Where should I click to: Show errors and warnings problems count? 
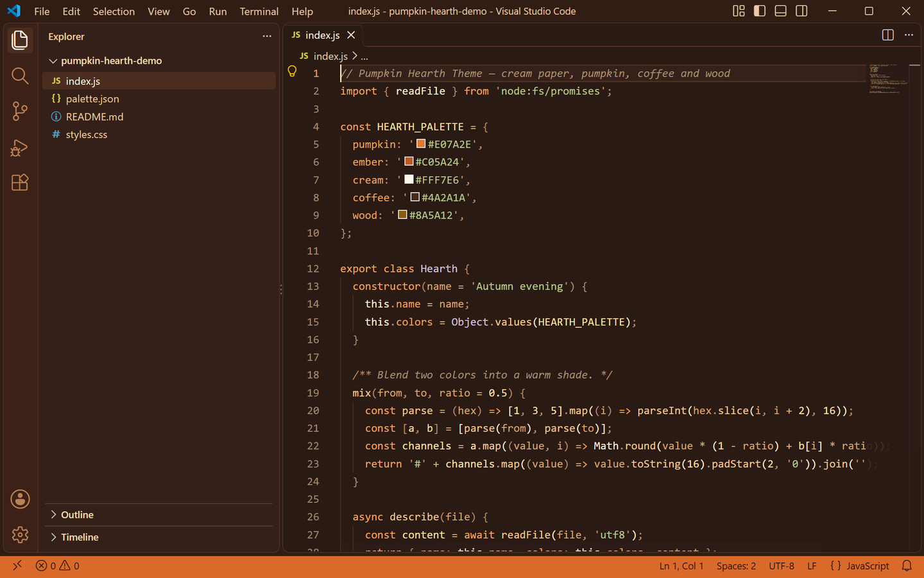click(x=58, y=566)
